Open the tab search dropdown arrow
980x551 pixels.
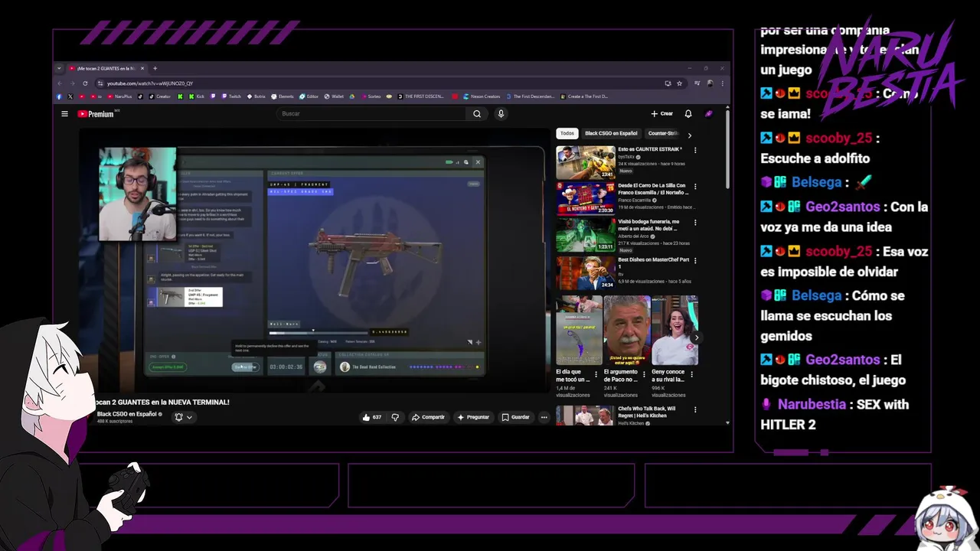[x=59, y=68]
